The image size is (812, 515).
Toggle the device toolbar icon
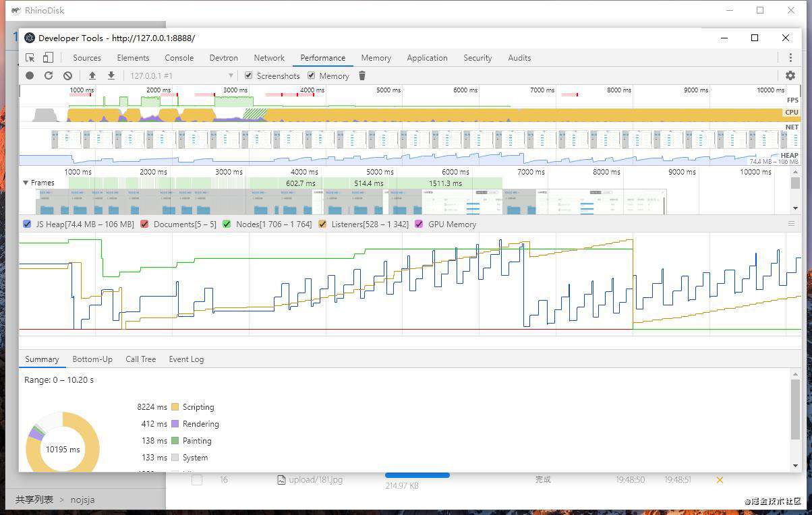point(48,58)
